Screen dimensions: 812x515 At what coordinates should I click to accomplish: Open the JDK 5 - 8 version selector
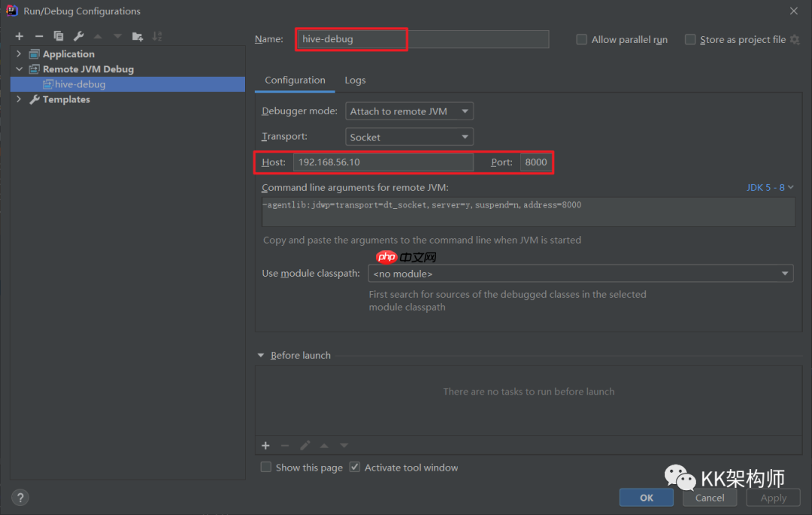point(770,187)
